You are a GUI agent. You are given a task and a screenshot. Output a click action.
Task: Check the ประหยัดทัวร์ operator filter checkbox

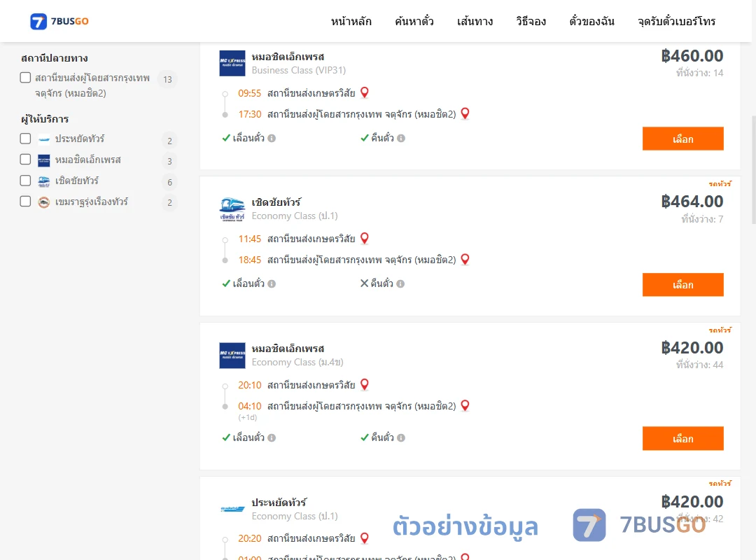pos(26,139)
